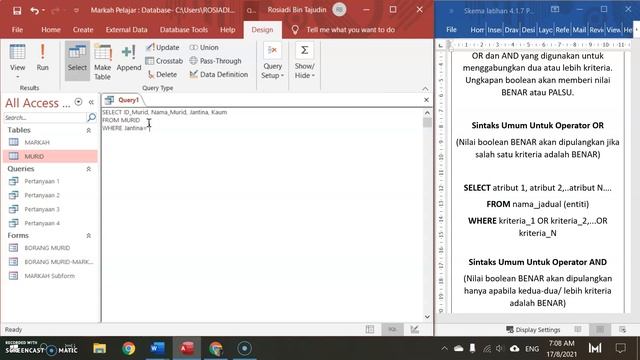
Task: Collapse the Forms group
Action: [89, 236]
